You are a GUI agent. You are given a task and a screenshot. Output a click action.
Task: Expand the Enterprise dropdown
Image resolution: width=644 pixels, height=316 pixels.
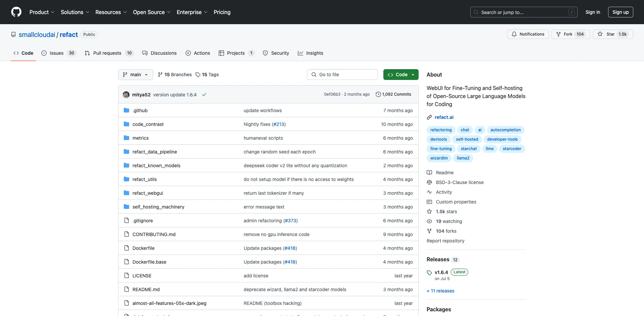(192, 12)
